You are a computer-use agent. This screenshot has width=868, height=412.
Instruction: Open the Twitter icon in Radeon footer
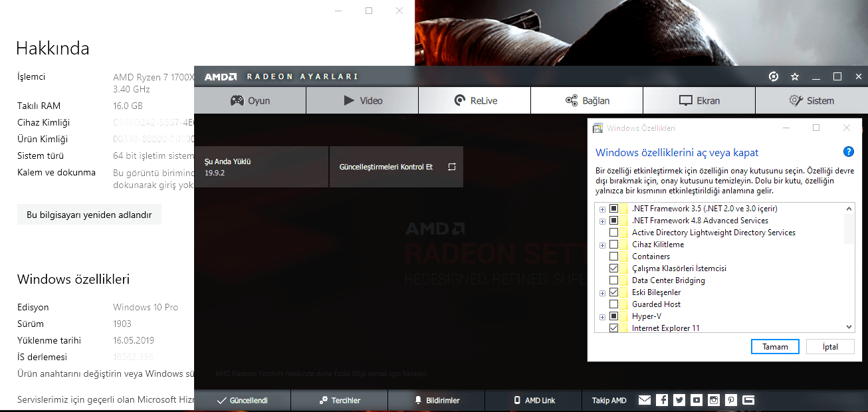click(x=679, y=399)
